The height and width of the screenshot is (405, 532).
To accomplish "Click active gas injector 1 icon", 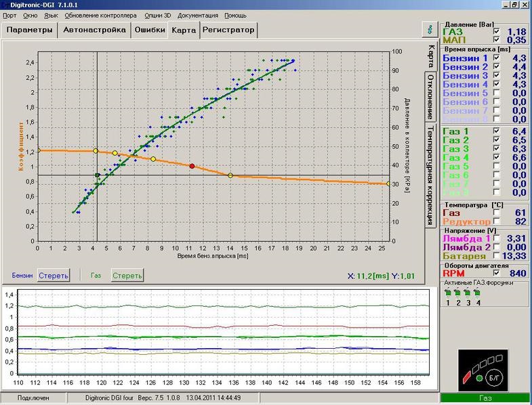I will click(448, 292).
